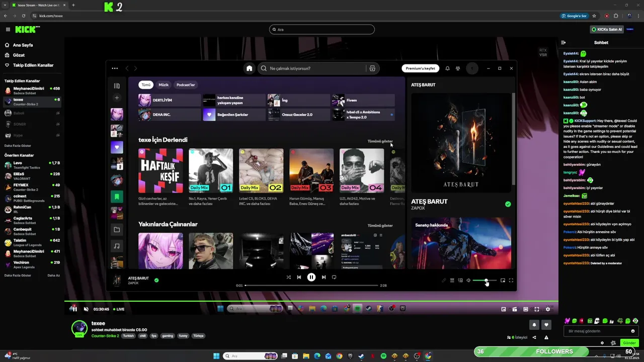Select Podcast'ler filter chip
The image size is (644, 362).
(x=186, y=85)
